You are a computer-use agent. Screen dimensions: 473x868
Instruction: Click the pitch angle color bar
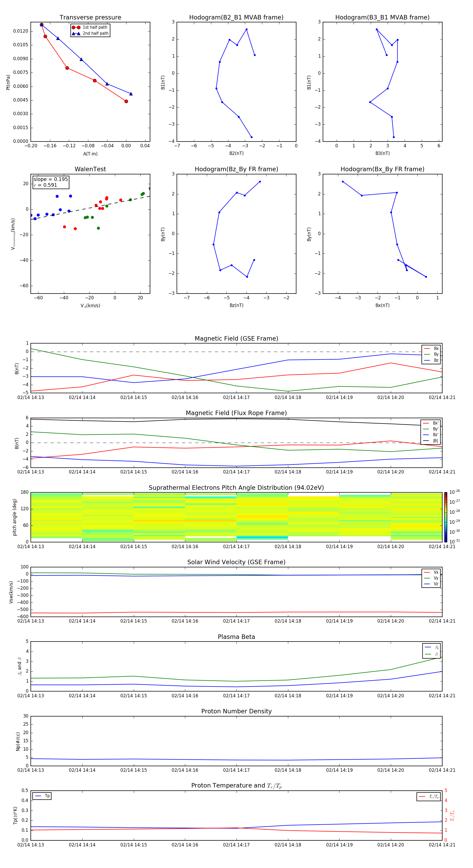click(x=446, y=517)
